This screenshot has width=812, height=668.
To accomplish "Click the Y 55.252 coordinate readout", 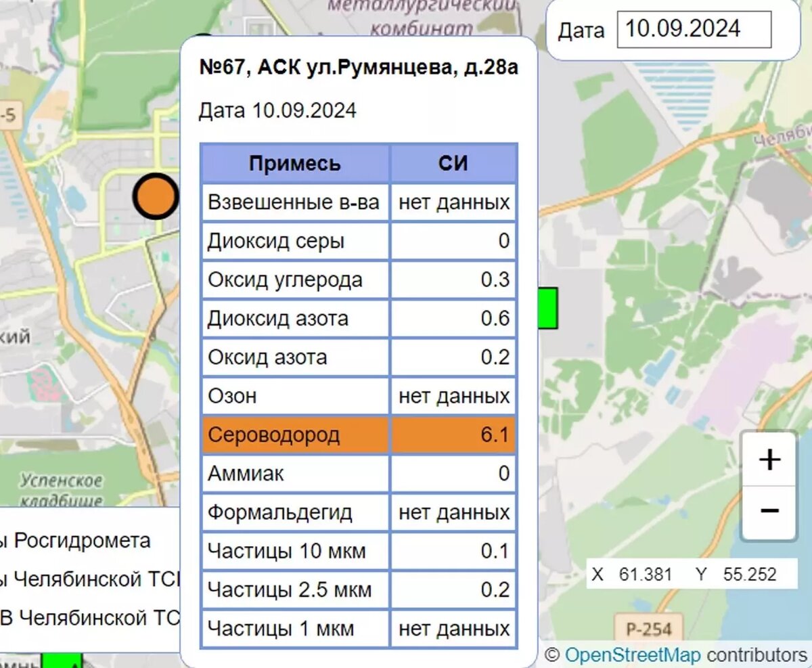I will [x=736, y=575].
